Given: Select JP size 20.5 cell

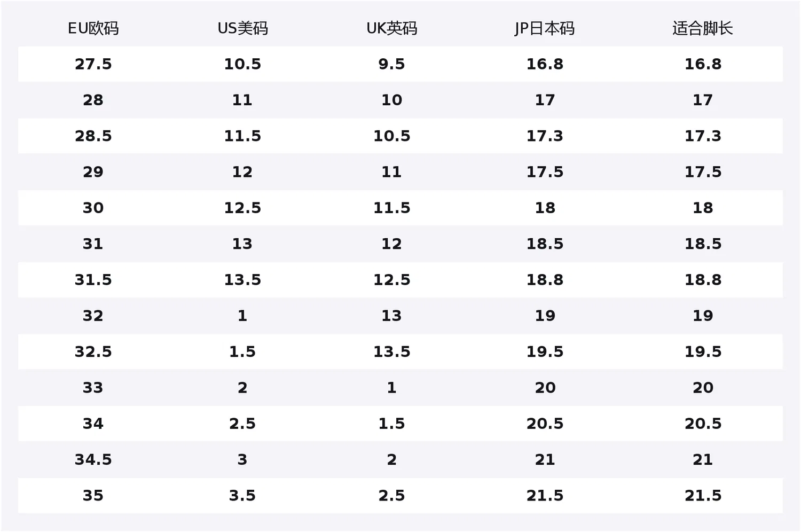Looking at the screenshot, I should pyautogui.click(x=545, y=424).
